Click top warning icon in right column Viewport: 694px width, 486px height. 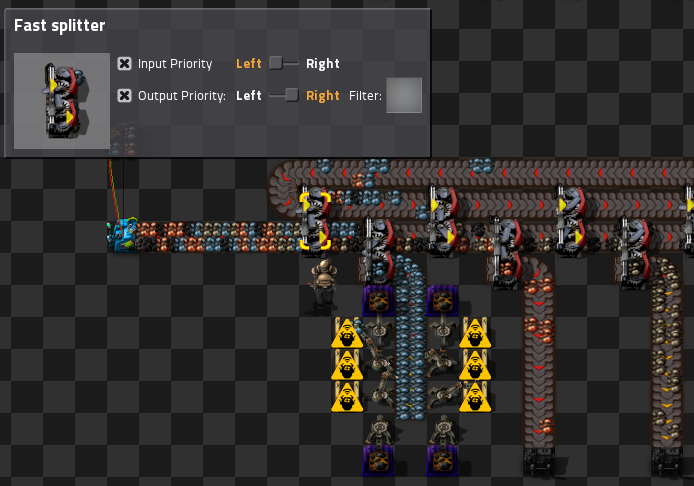475,333
